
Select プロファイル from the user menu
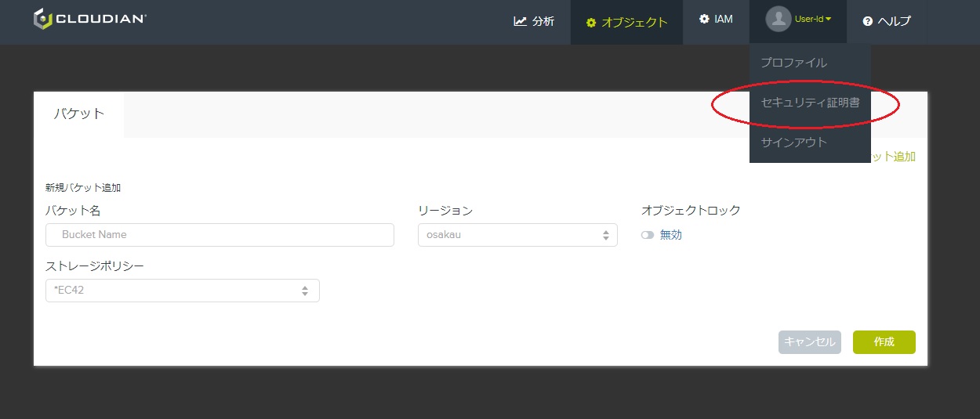pos(793,63)
